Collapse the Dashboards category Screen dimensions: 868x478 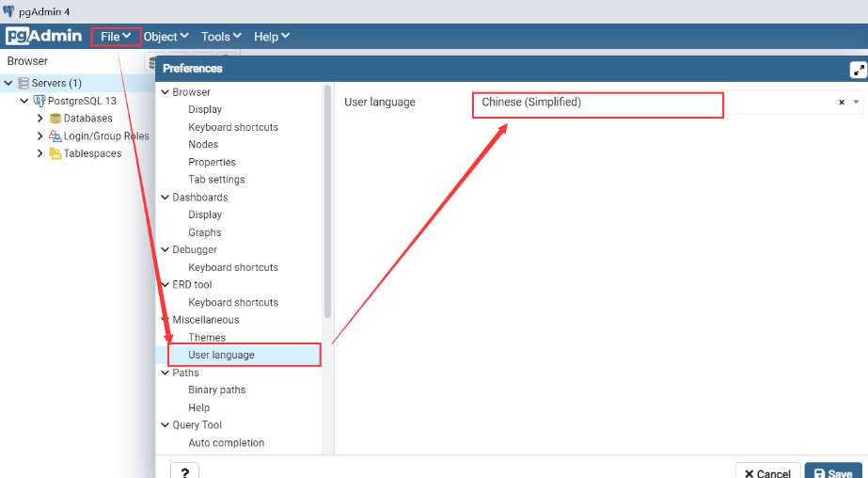pyautogui.click(x=165, y=198)
